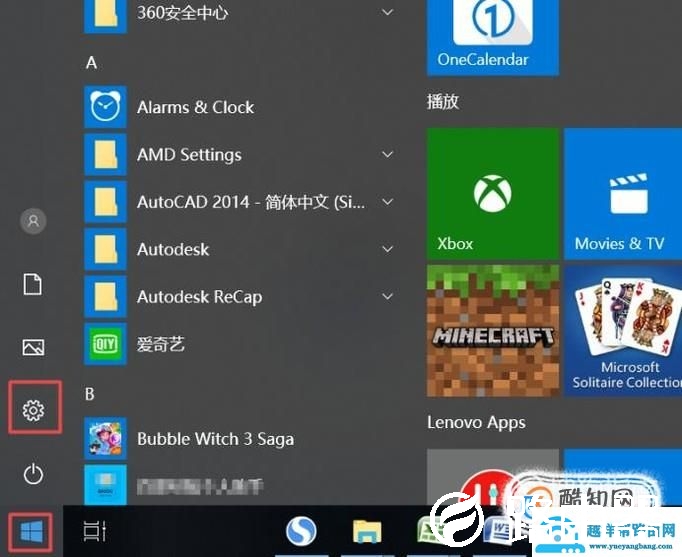This screenshot has height=557, width=682.
Task: Open the Alarms & Clock app icon
Action: coord(105,107)
